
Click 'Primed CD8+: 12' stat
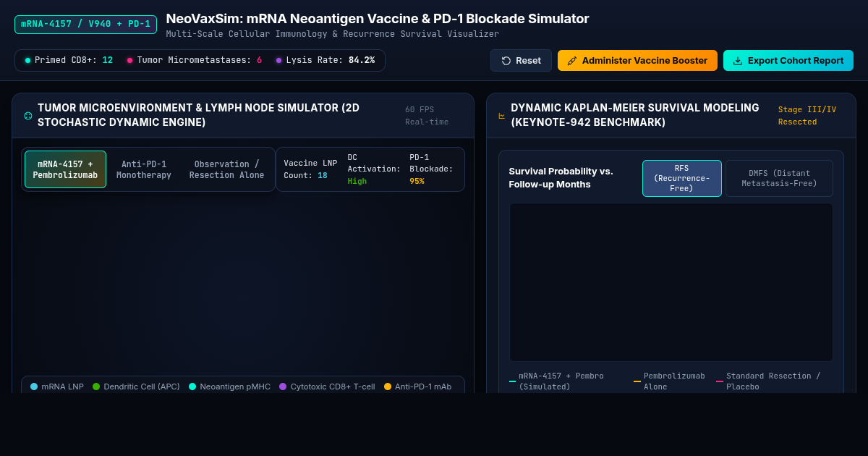pyautogui.click(x=69, y=61)
